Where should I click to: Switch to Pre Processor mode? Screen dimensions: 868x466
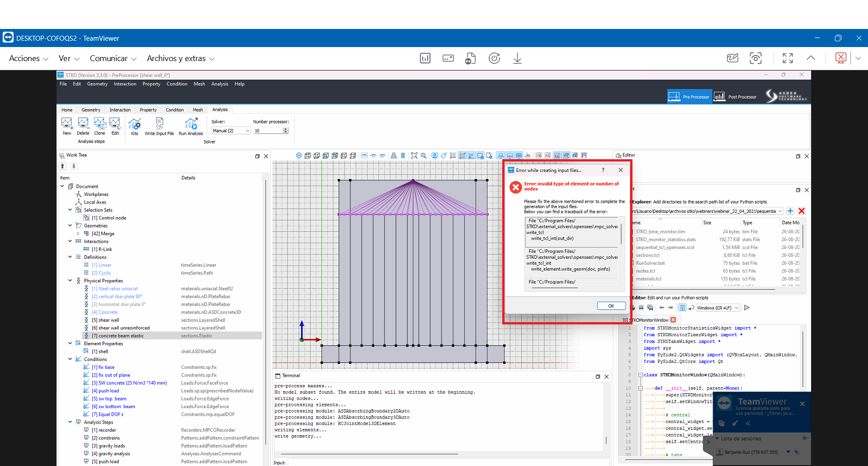coord(690,96)
